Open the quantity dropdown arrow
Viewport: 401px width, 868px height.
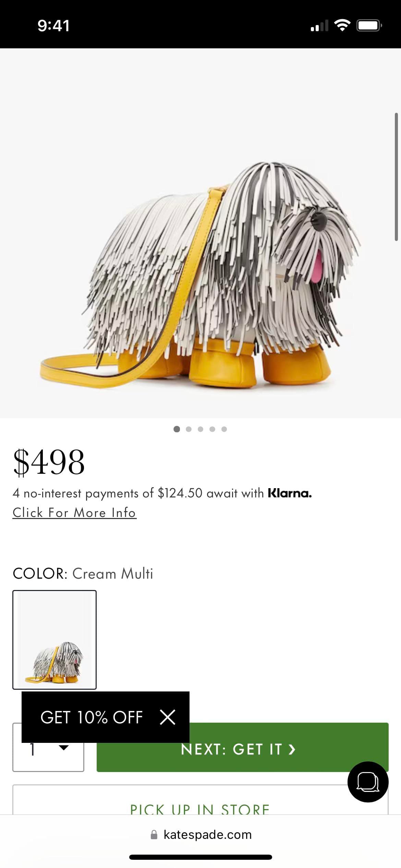[64, 747]
